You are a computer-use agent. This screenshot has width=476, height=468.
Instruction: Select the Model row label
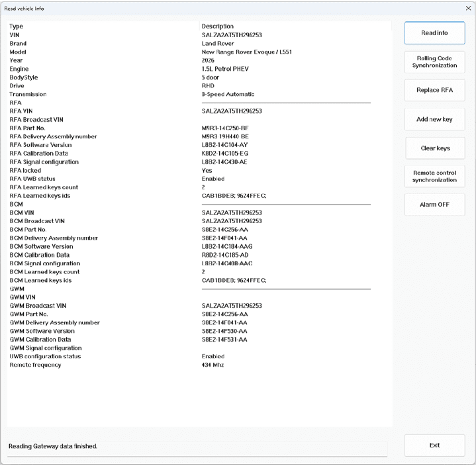(18, 52)
